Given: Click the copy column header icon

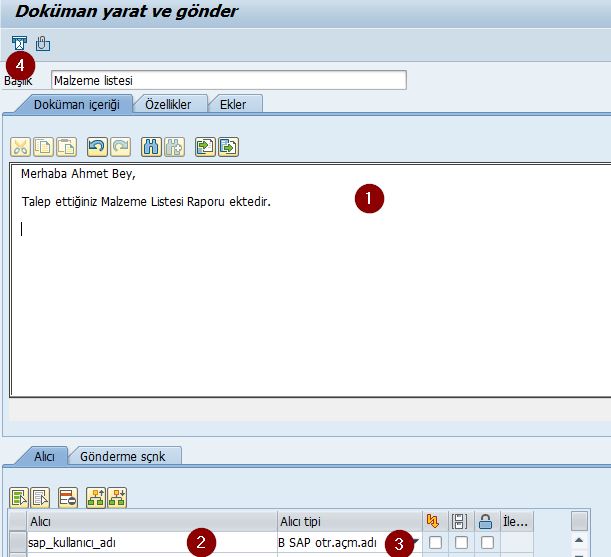Looking at the screenshot, I should 459,521.
